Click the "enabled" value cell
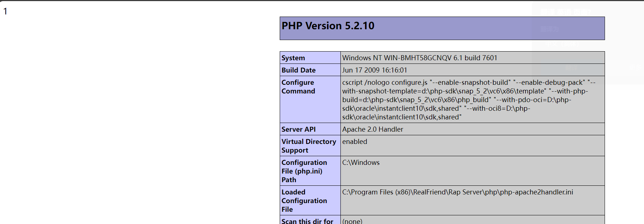The image size is (644, 224). [x=355, y=142]
